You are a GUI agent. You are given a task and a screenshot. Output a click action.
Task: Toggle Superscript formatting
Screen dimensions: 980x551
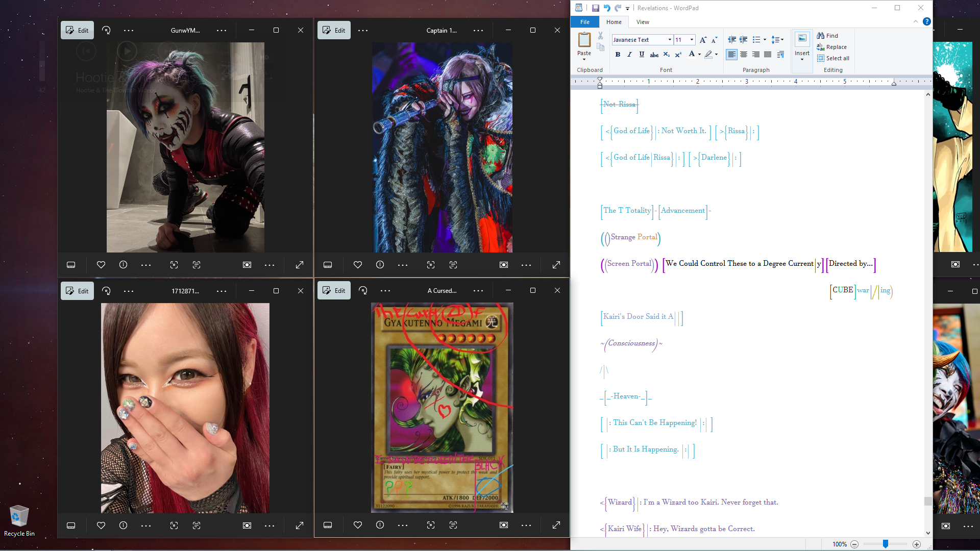point(678,55)
